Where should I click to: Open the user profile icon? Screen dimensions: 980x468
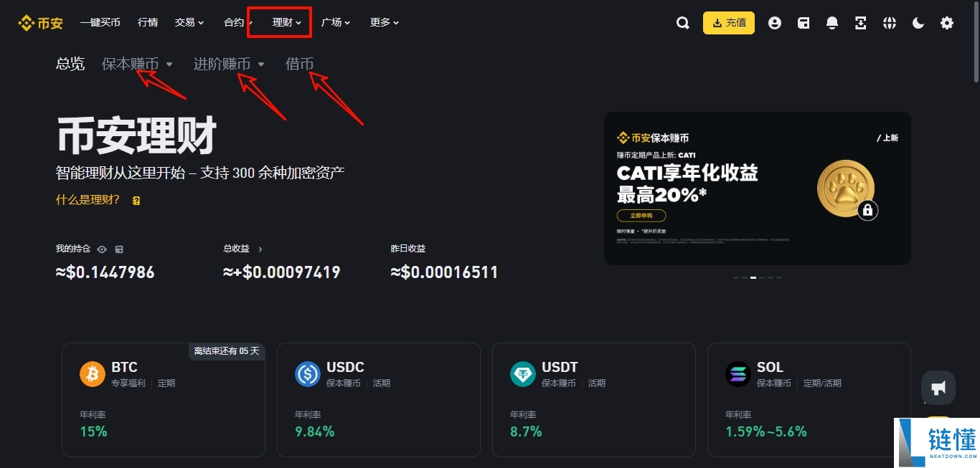pos(775,23)
